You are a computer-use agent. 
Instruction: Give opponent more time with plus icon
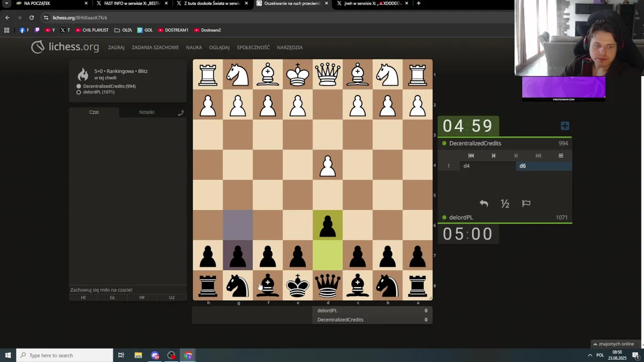[x=565, y=126]
